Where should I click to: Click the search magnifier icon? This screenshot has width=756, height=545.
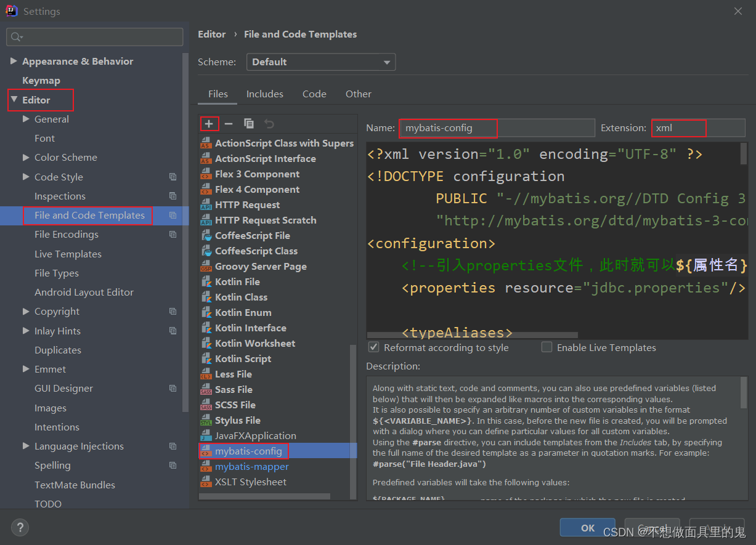(x=16, y=37)
